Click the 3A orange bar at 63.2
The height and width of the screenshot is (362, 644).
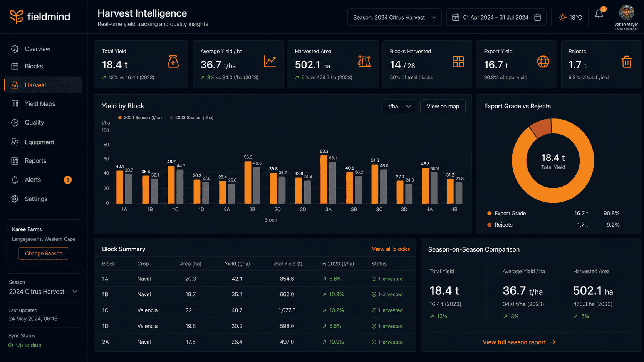point(324,179)
